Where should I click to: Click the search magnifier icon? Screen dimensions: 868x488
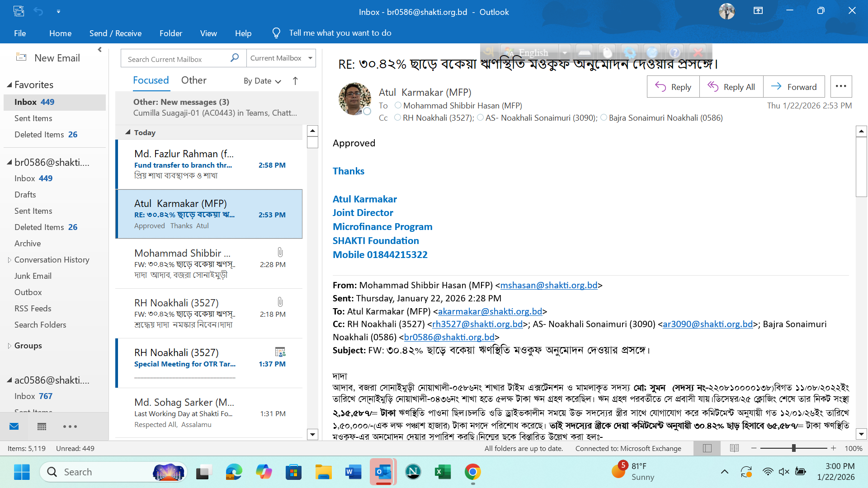(x=235, y=58)
